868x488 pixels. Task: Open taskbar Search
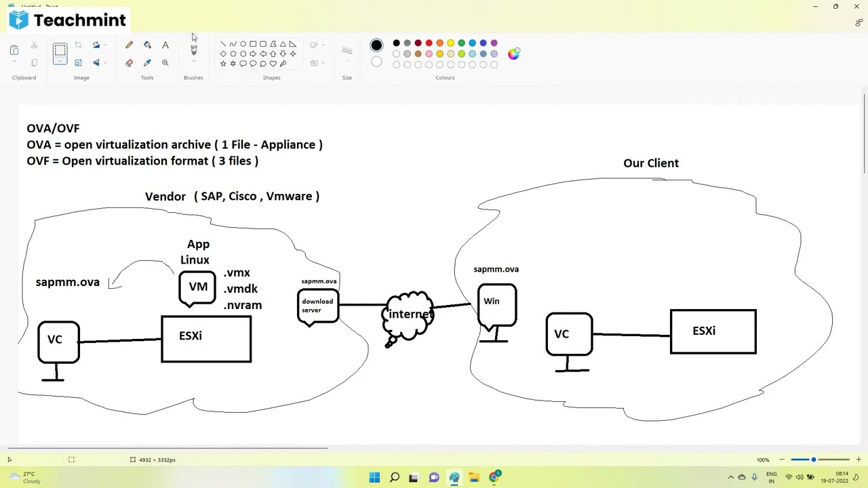pyautogui.click(x=394, y=478)
